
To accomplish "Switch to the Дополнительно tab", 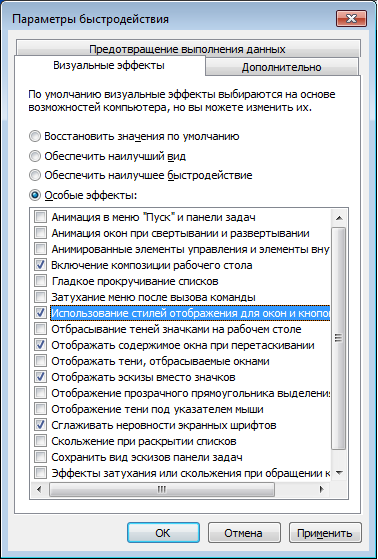I will 282,67.
